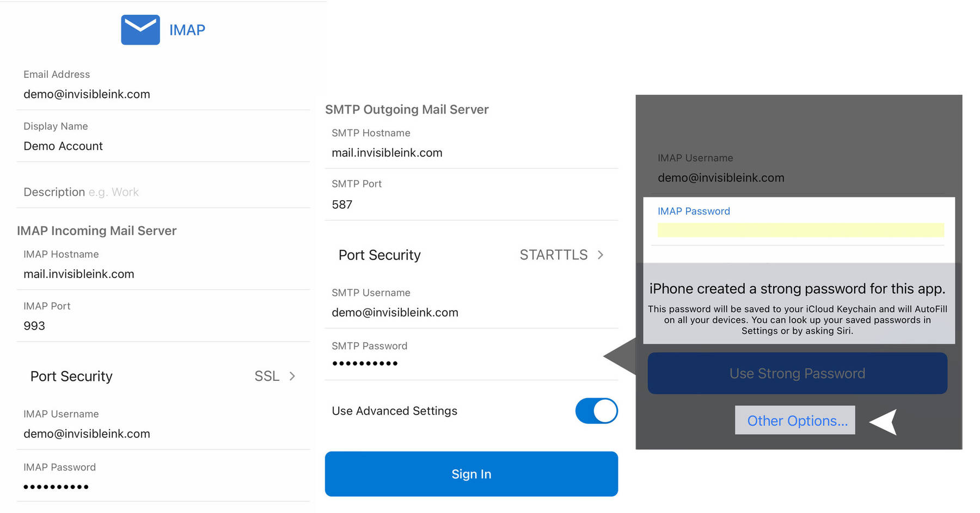Open SMTP Port Security STARTTLS chevron
This screenshot has height=513, width=980.
pyautogui.click(x=601, y=255)
